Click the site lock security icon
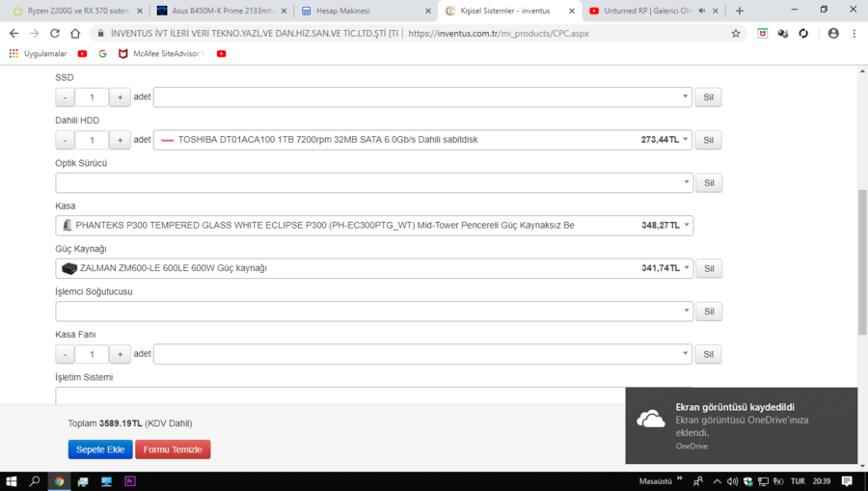 coord(100,33)
